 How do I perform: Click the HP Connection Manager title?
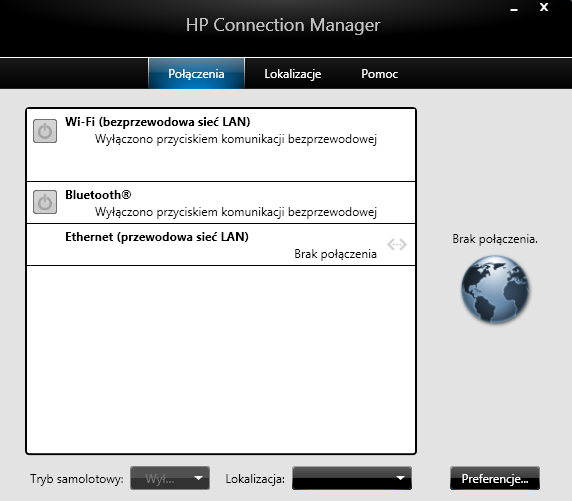283,25
